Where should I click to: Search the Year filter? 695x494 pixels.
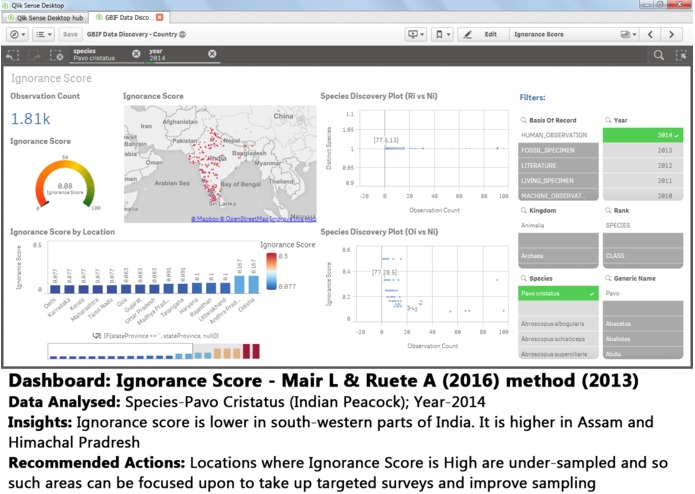click(x=608, y=120)
